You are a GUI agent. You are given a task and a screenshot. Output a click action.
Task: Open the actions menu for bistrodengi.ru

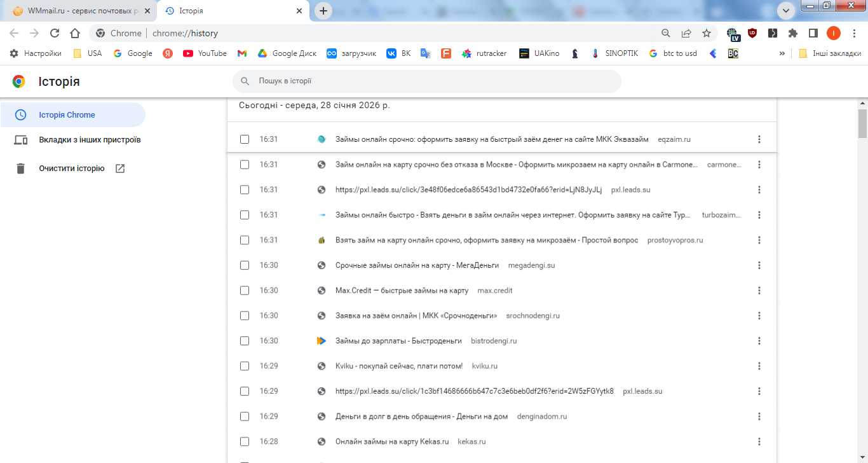click(x=759, y=341)
